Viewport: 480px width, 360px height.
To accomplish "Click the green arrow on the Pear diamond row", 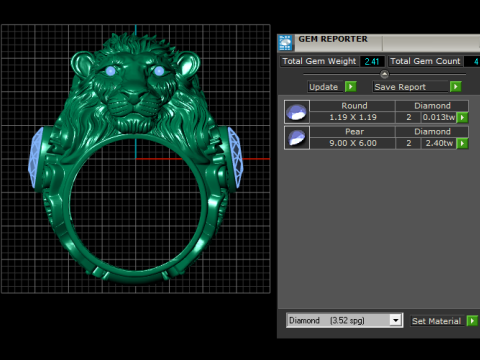I will 463,143.
